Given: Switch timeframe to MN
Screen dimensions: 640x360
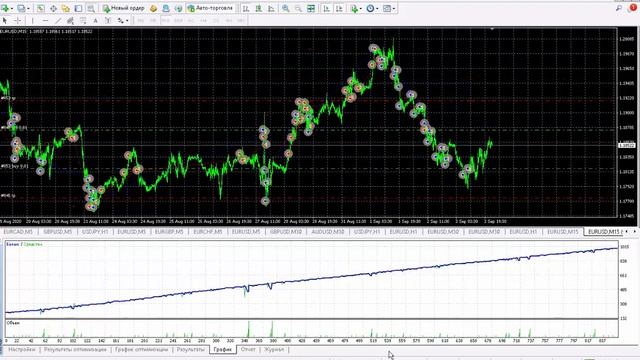Looking at the screenshot, I should point(241,20).
